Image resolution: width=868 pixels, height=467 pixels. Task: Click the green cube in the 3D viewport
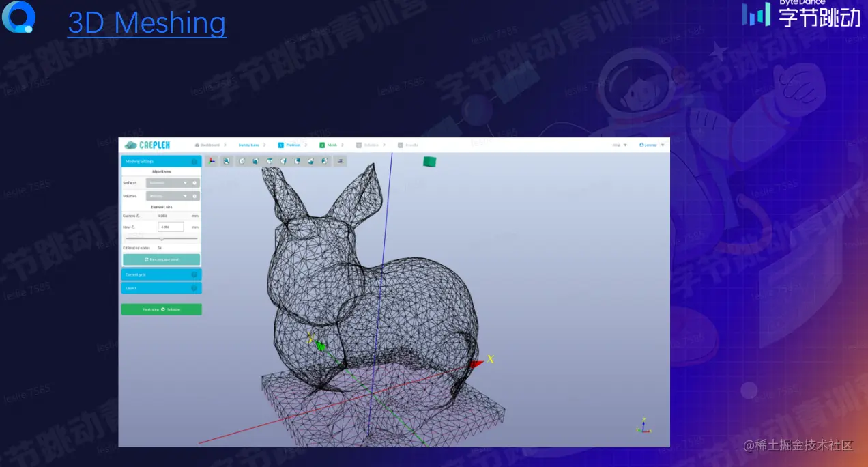pyautogui.click(x=429, y=162)
